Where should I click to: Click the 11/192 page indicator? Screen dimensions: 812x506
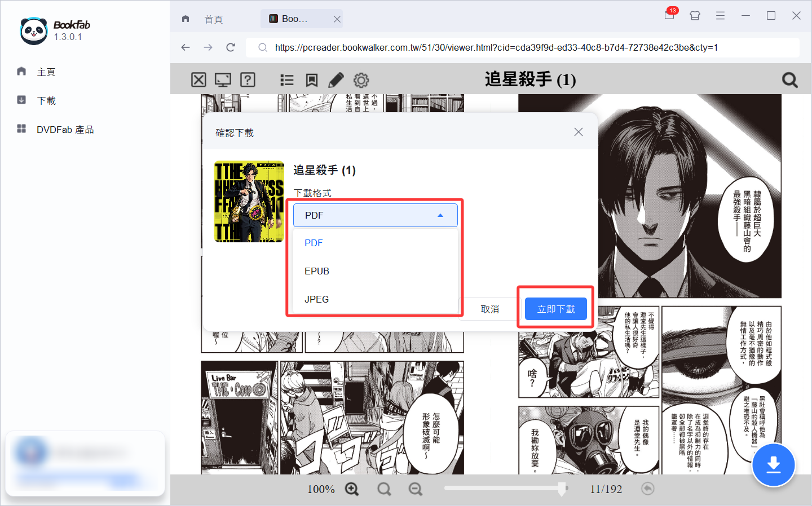(606, 489)
